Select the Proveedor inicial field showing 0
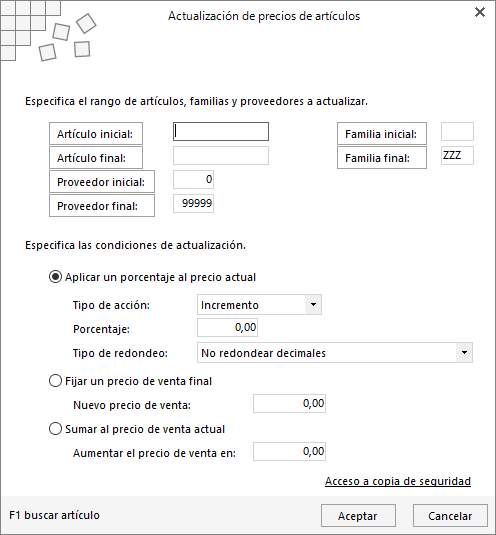The image size is (496, 535). click(x=193, y=179)
